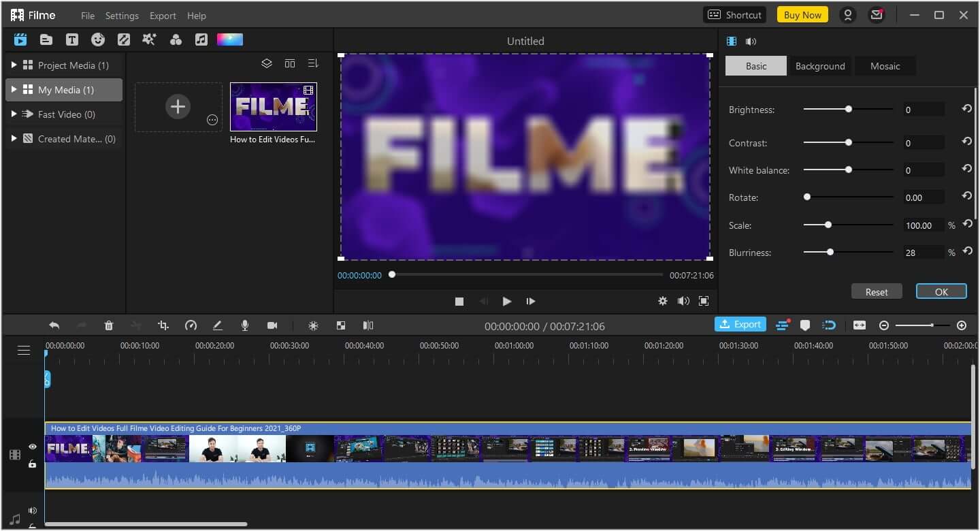Open the Text library icon
980x531 pixels.
72,39
